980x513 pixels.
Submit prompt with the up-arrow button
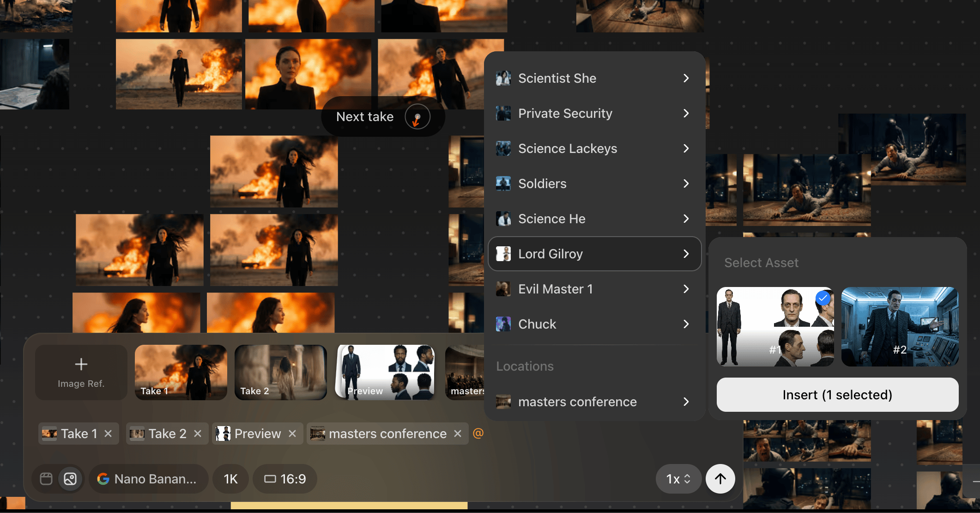coord(720,479)
